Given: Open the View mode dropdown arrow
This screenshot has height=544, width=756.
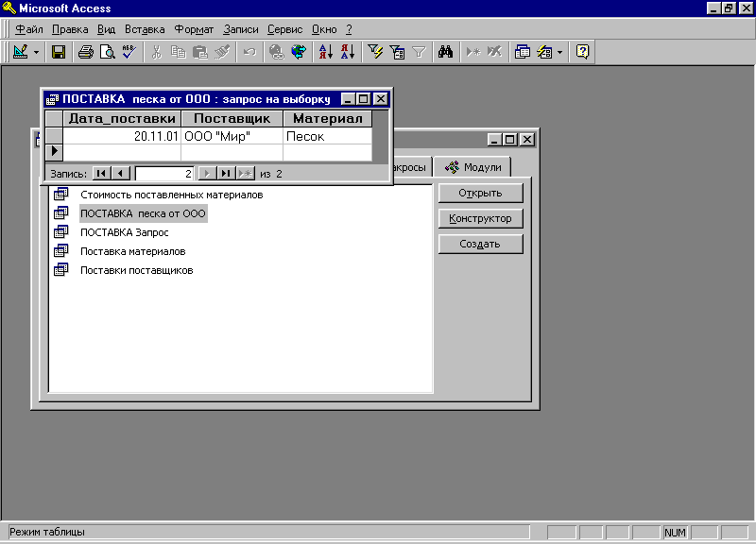Looking at the screenshot, I should [36, 52].
